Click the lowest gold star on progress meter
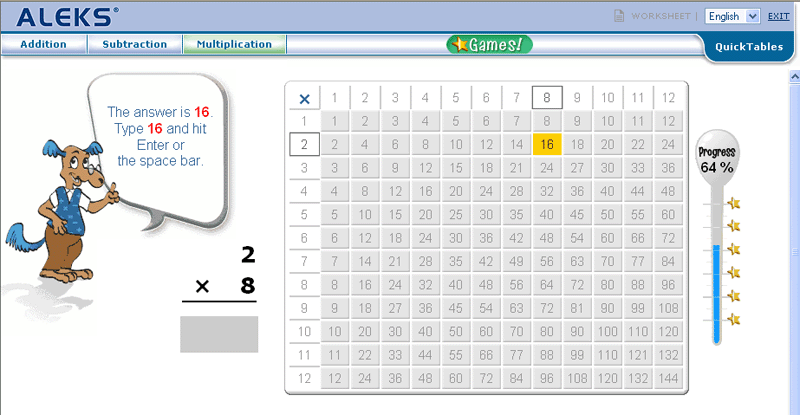This screenshot has width=800, height=415. (x=734, y=320)
